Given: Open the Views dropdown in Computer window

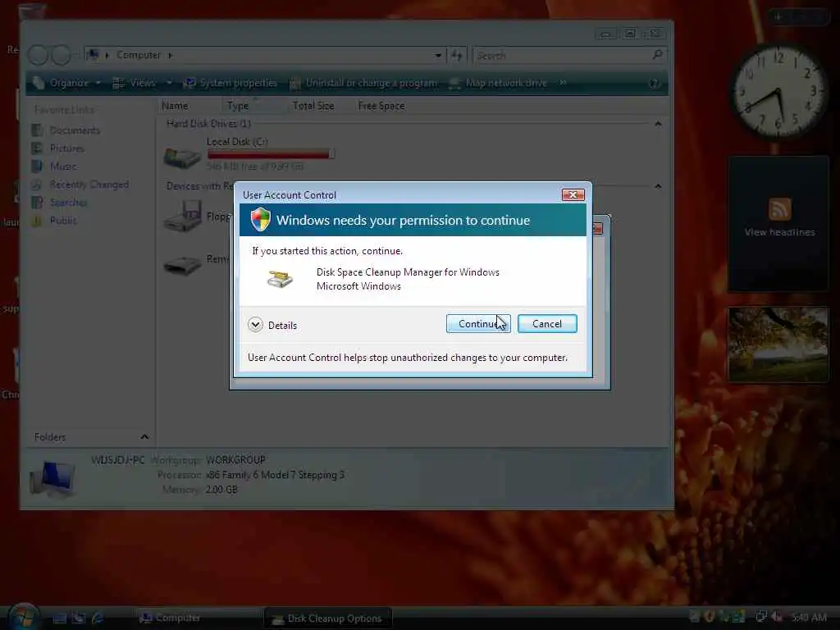Looking at the screenshot, I should (169, 83).
